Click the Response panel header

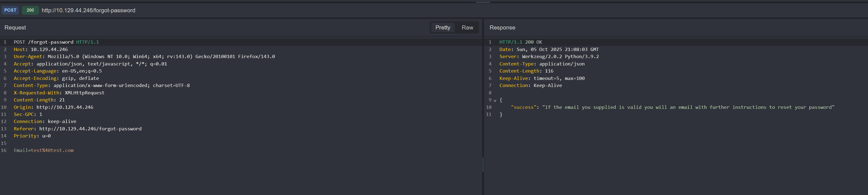pos(502,28)
